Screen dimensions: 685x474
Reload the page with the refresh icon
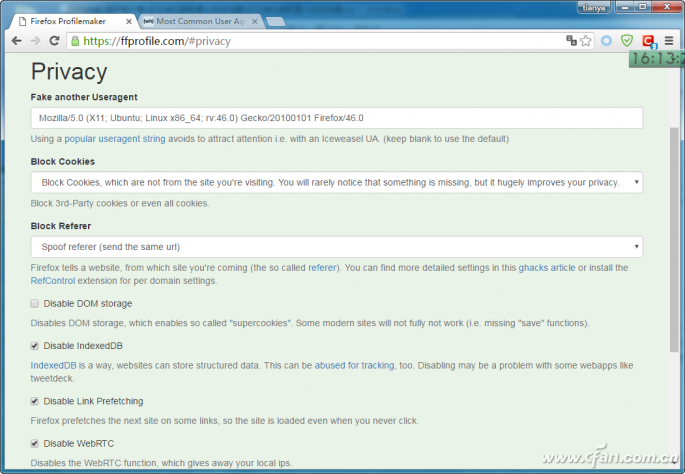pos(54,41)
